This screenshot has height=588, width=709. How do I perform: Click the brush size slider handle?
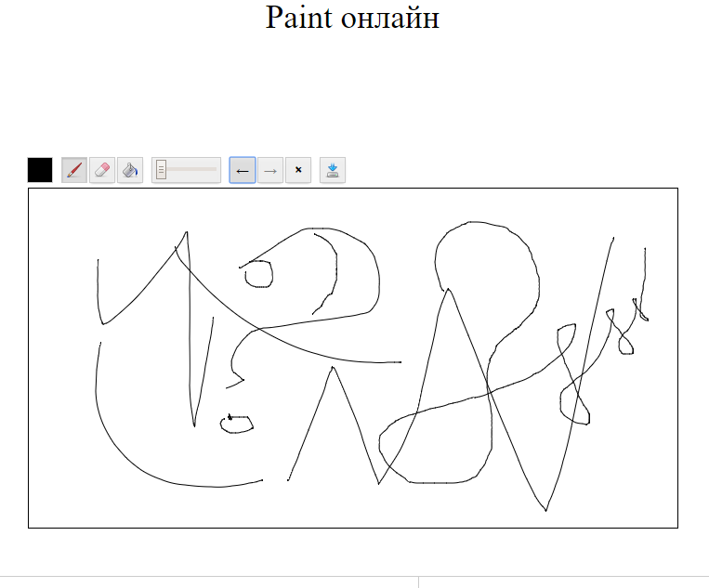pos(161,170)
